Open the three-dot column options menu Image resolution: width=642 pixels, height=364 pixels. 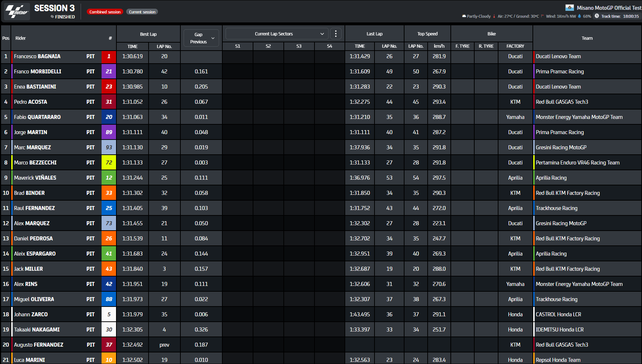(x=336, y=34)
